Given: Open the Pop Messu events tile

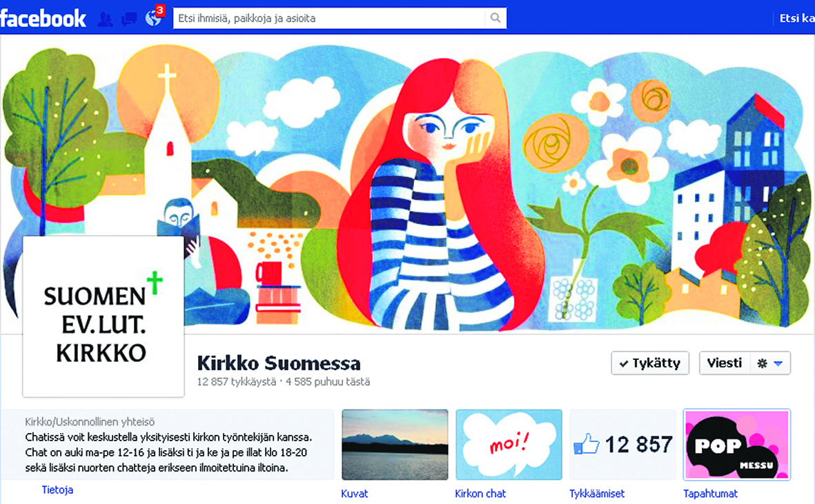Looking at the screenshot, I should point(736,445).
